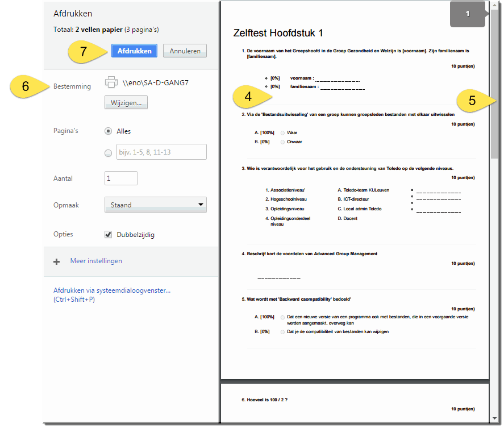
Task: Click the 'Totaal: 2 vellen papier' summary text
Action: [106, 30]
